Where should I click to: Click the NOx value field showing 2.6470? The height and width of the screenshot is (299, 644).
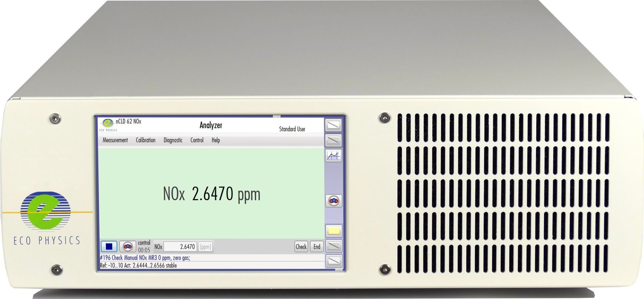[180, 247]
